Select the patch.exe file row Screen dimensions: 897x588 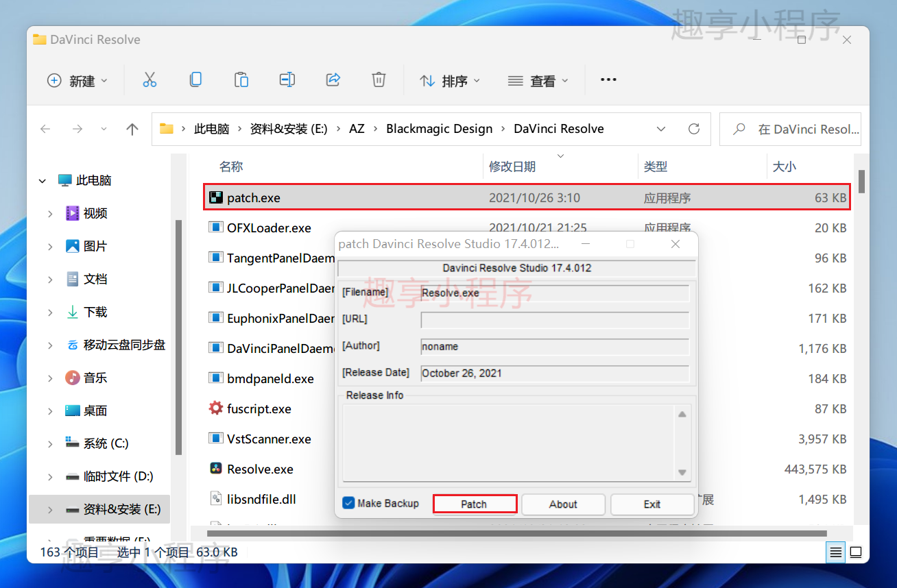(527, 197)
